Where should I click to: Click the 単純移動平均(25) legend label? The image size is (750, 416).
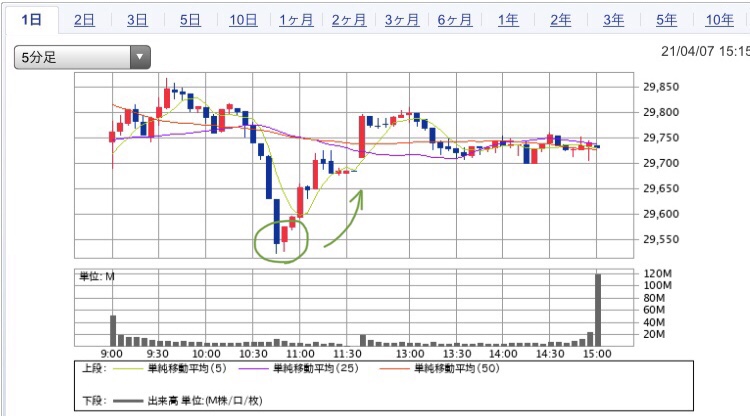coord(316,368)
